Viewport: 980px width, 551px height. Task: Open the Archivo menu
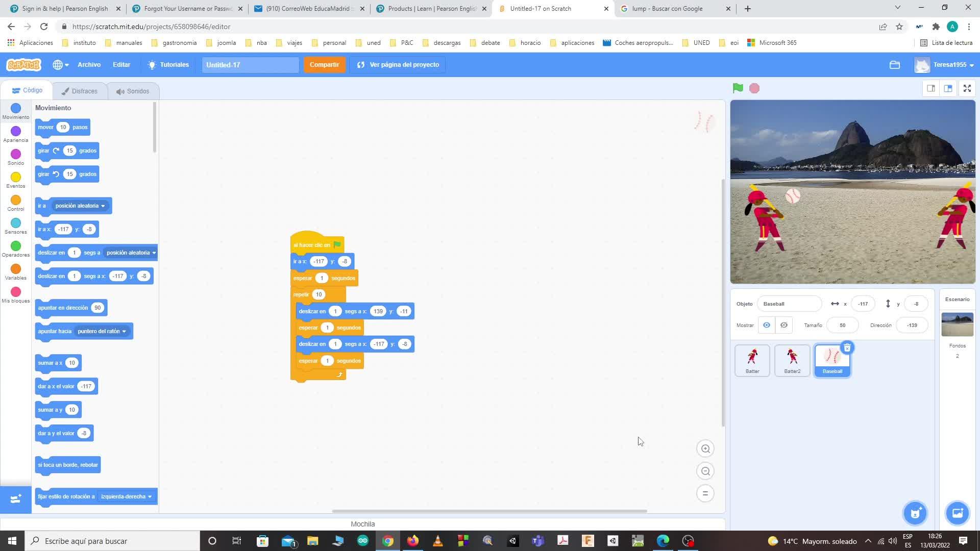(x=89, y=65)
